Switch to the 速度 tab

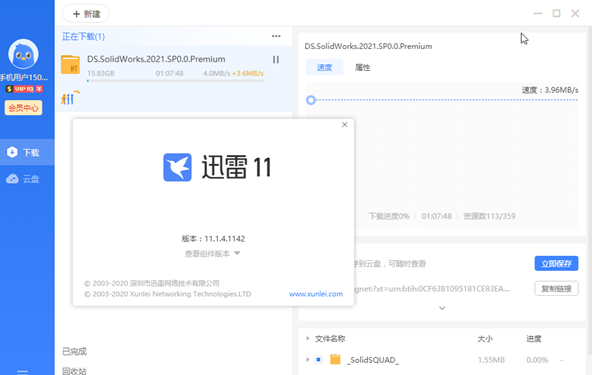tap(324, 67)
